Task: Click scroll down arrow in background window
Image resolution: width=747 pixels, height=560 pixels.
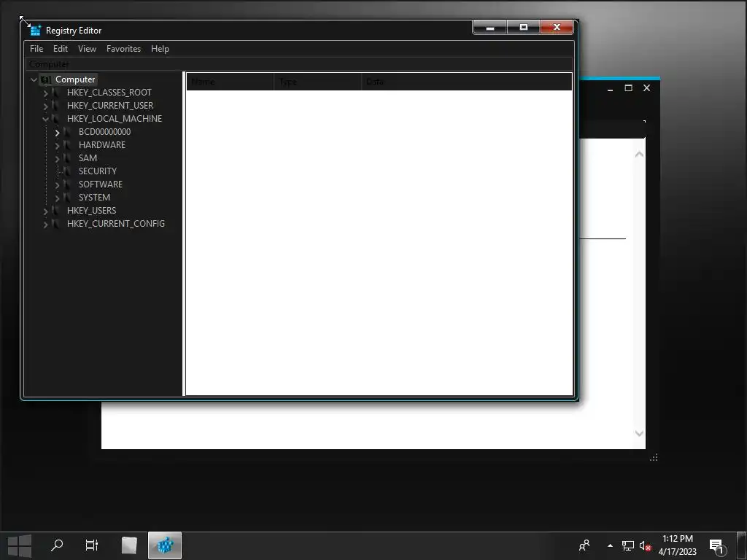Action: click(x=639, y=433)
